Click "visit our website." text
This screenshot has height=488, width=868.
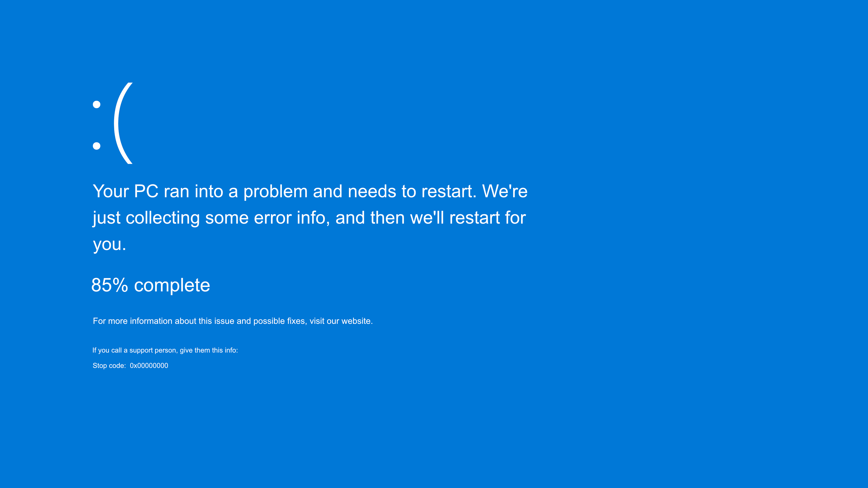click(341, 321)
